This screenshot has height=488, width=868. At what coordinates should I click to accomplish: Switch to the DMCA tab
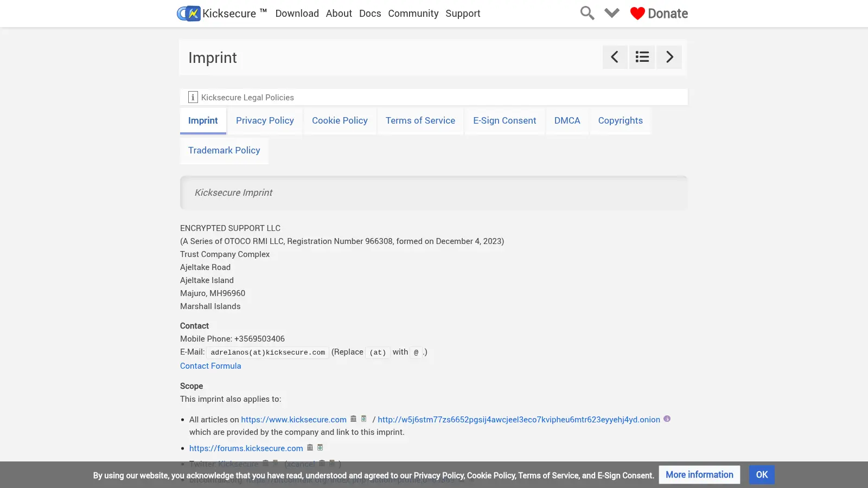click(x=567, y=120)
